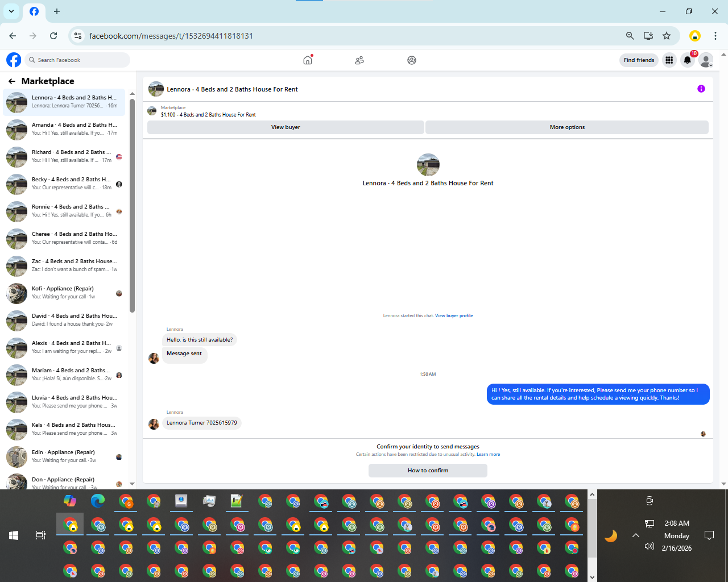The image size is (728, 582).
Task: Open Task View on the taskbar
Action: coord(41,535)
